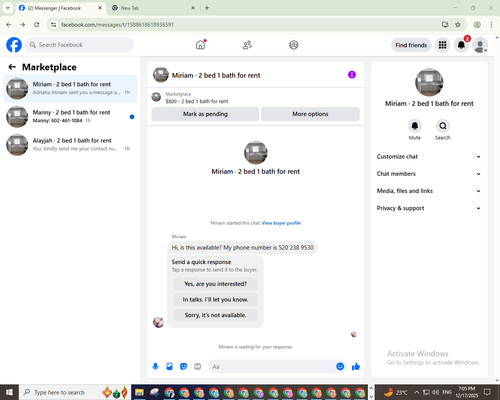
Task: Click the browser address bar URL
Action: pyautogui.click(x=117, y=25)
